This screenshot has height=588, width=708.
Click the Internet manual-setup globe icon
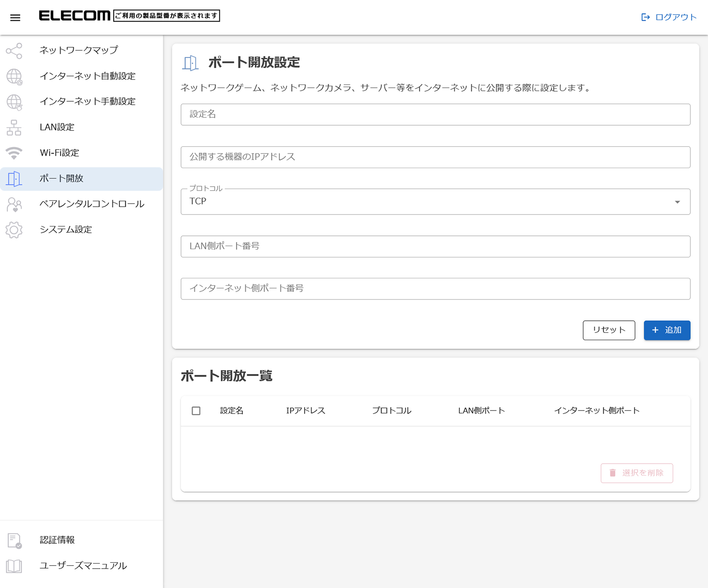tap(14, 102)
